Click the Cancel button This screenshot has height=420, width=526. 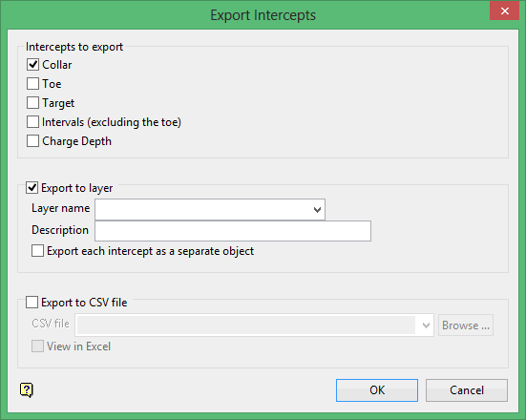coord(467,390)
